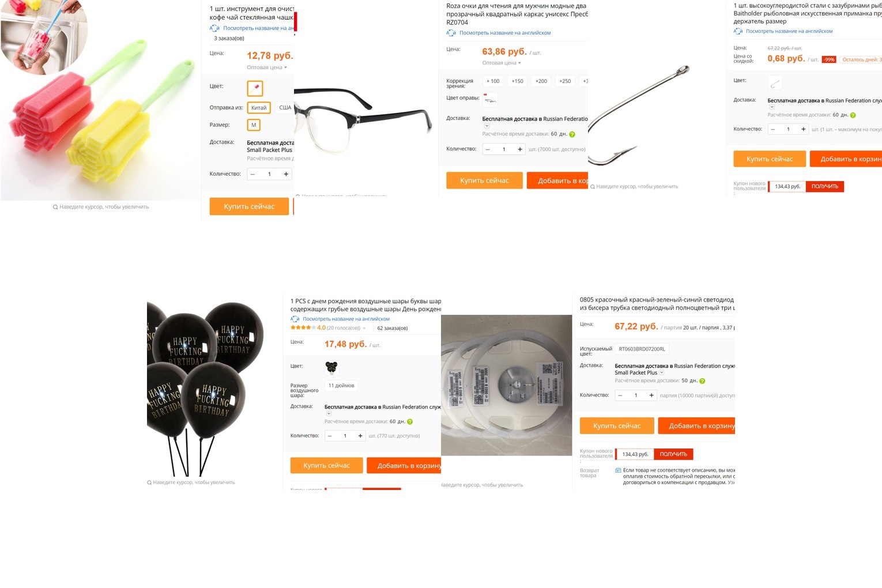Viewport: 882px width, 588px height.
Task: Open 20 голоса(ов) ratings dropdown
Action: [347, 328]
